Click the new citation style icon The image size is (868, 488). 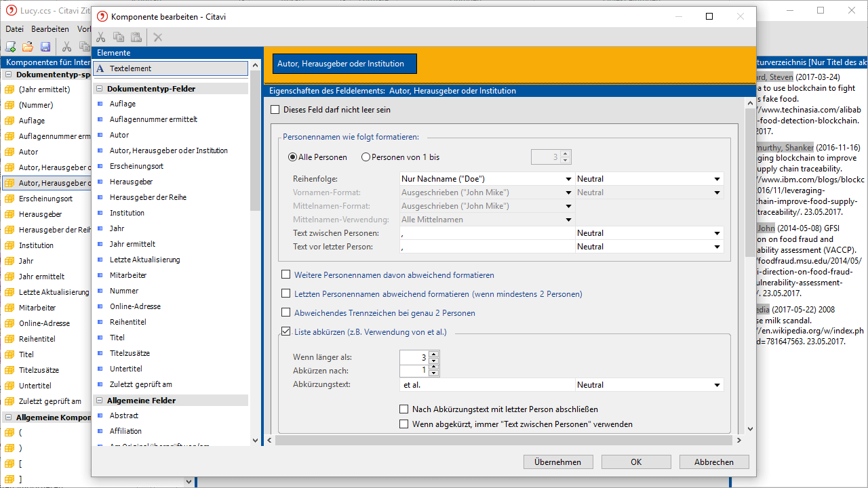(x=11, y=47)
